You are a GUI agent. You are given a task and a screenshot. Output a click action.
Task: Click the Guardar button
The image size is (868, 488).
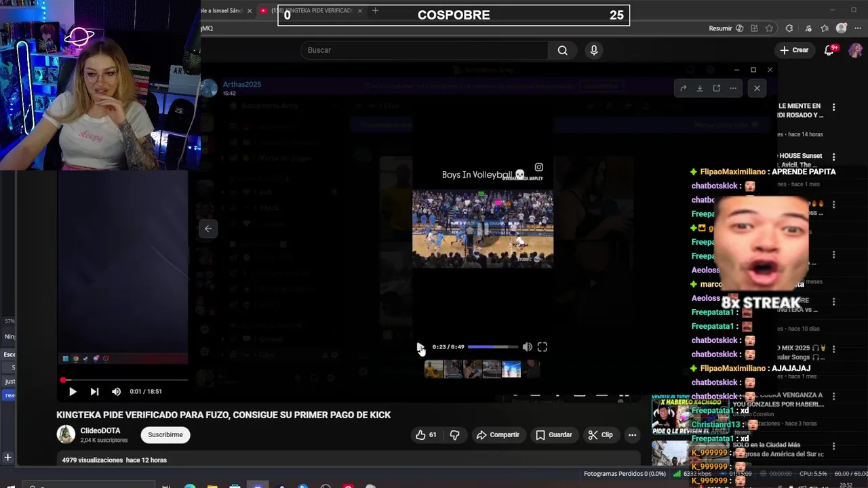(x=554, y=435)
